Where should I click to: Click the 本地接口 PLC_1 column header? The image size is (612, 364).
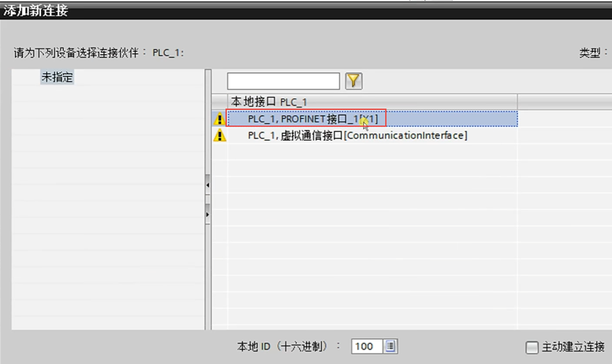pyautogui.click(x=372, y=102)
